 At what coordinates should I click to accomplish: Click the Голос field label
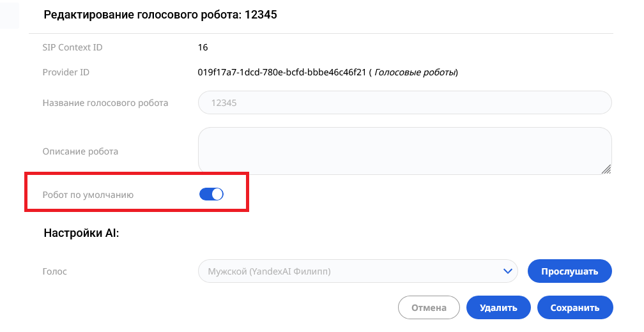pyautogui.click(x=55, y=271)
